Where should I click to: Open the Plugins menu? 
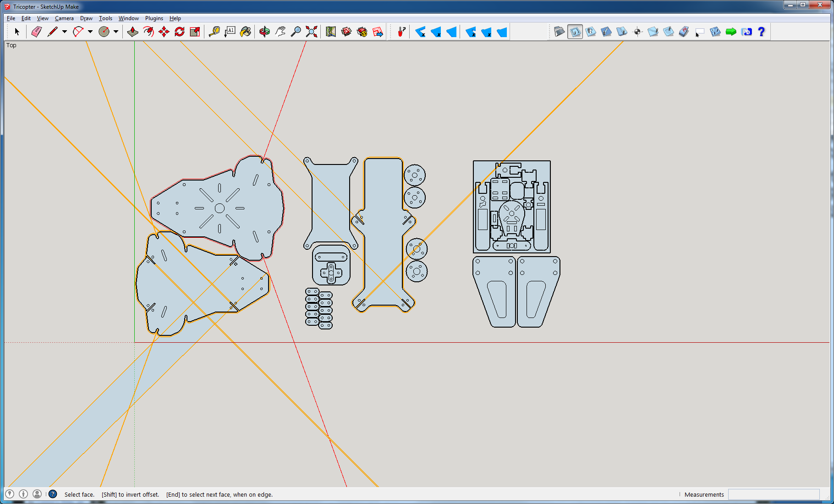point(154,18)
